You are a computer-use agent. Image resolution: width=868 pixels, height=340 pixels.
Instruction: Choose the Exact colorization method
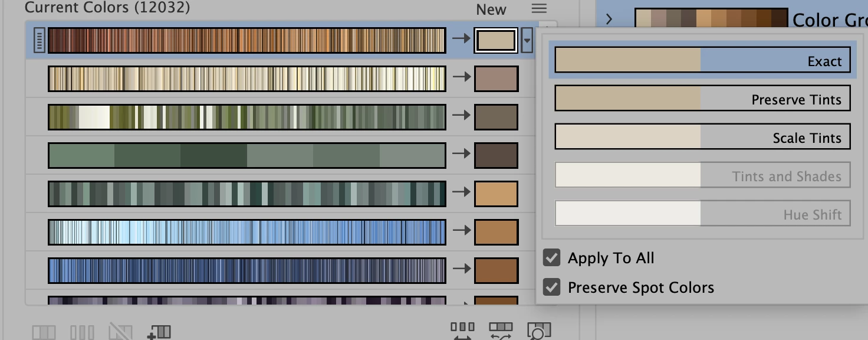702,60
